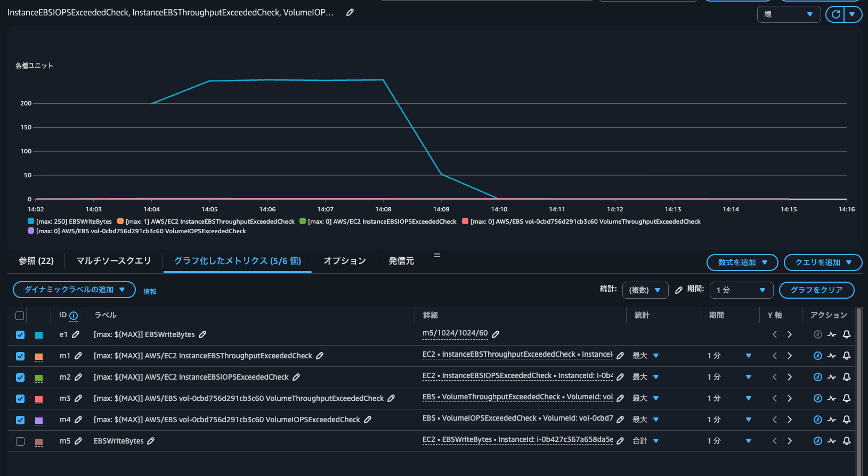The image size is (868, 476).
Task: Edit the e1 expression m5/1024/1024/60 pencil
Action: coord(496,334)
